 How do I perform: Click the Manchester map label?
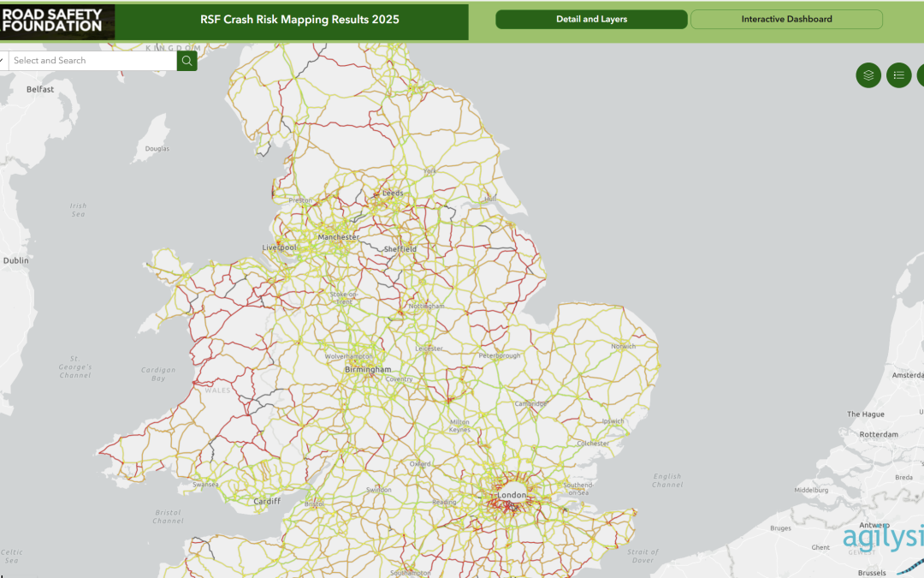pyautogui.click(x=338, y=237)
